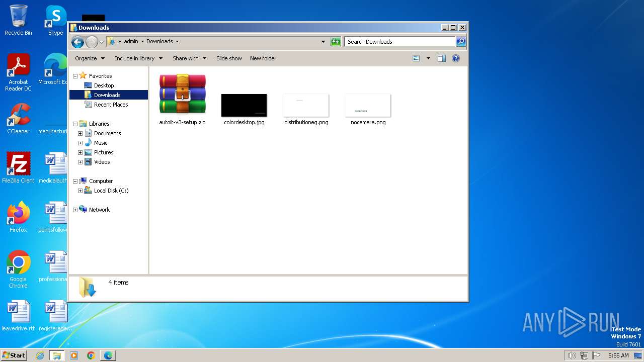Select leavedrive.rtf desktop file
The height and width of the screenshot is (362, 644).
point(18,316)
